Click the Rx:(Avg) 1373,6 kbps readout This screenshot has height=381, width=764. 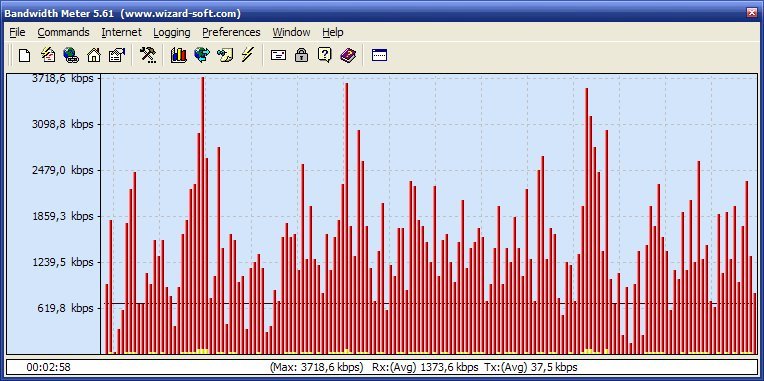[425, 367]
